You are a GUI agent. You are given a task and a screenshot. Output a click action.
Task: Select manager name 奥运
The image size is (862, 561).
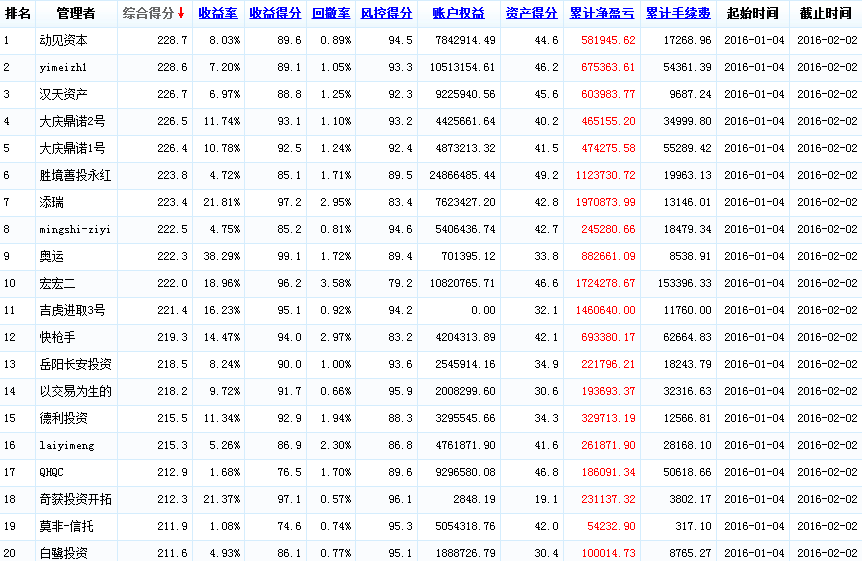click(51, 256)
